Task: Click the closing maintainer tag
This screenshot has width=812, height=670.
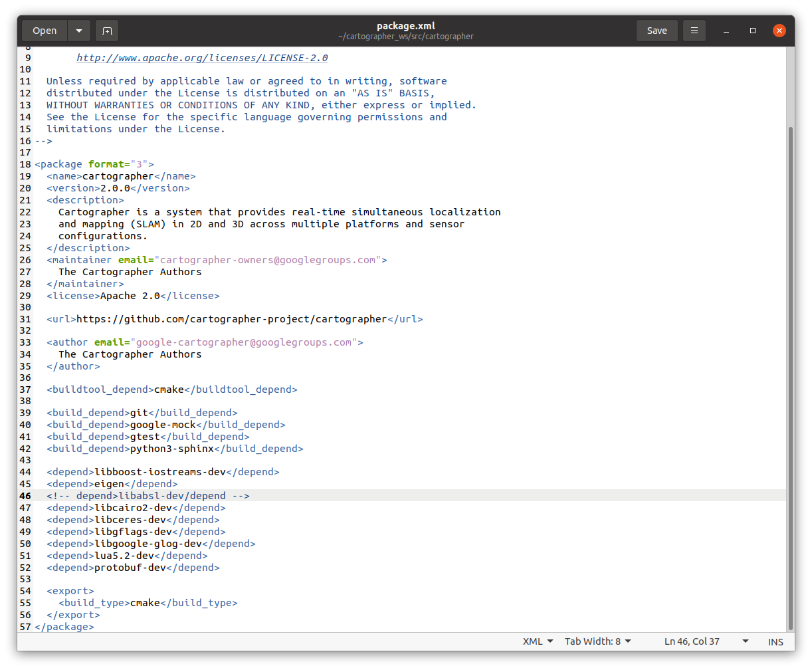Action: (x=85, y=284)
